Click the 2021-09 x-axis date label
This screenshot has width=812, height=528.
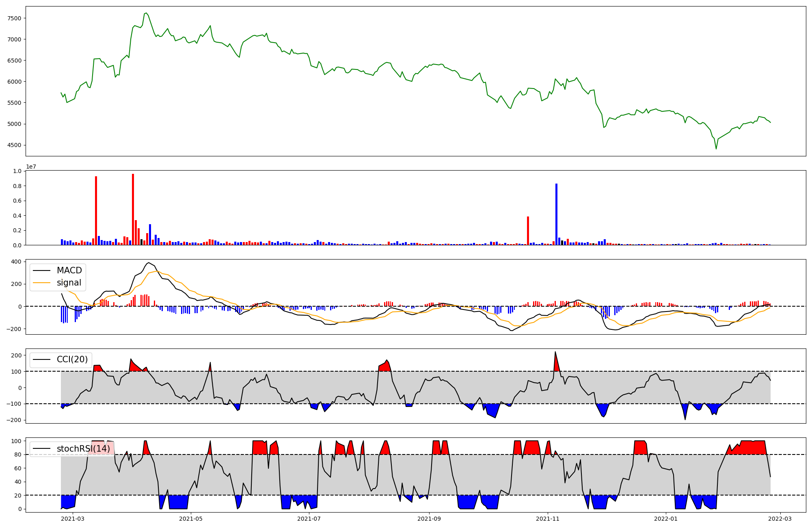(429, 519)
